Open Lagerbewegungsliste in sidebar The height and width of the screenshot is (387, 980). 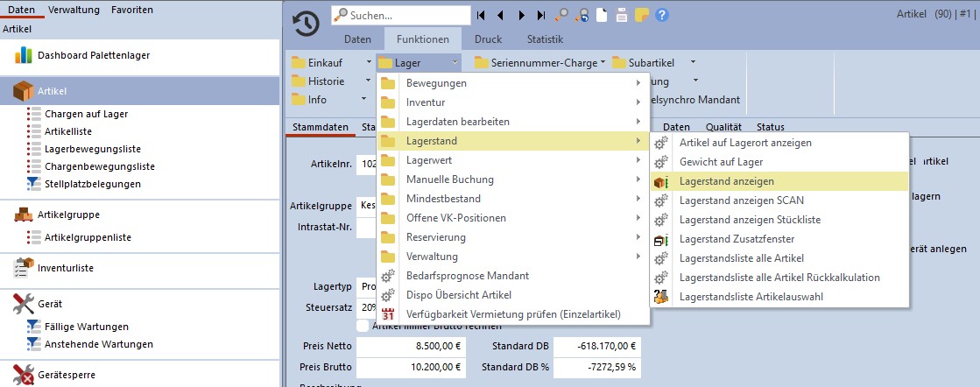(93, 150)
